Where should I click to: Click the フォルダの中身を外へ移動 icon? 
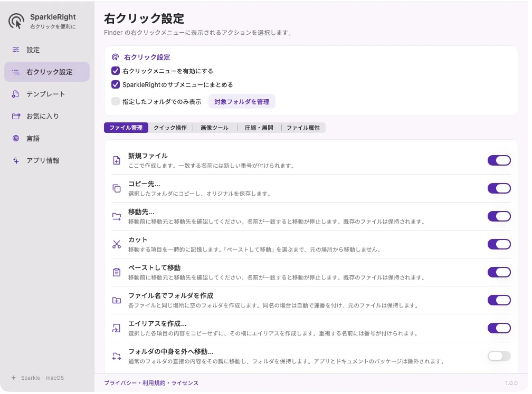click(116, 357)
